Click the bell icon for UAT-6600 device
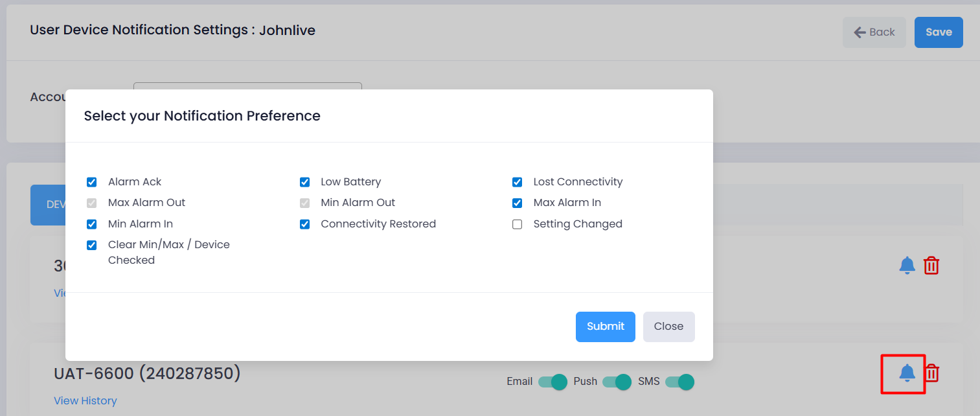Image resolution: width=980 pixels, height=416 pixels. coord(907,373)
